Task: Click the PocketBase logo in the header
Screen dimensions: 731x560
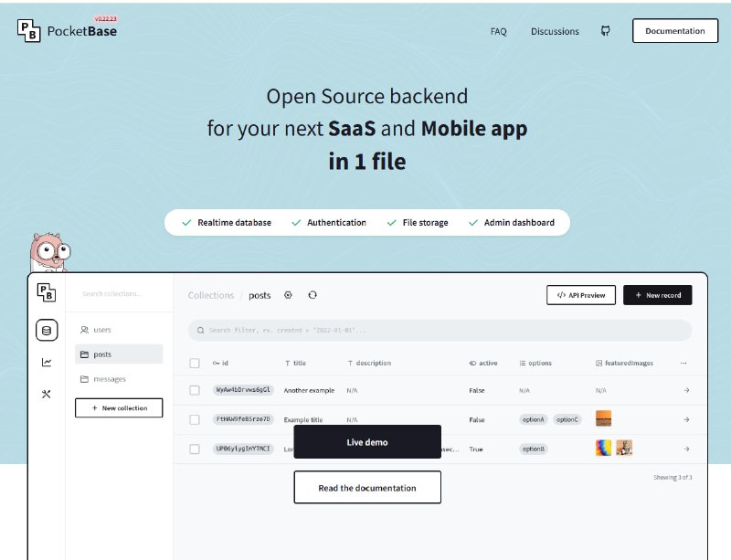Action: (67, 30)
